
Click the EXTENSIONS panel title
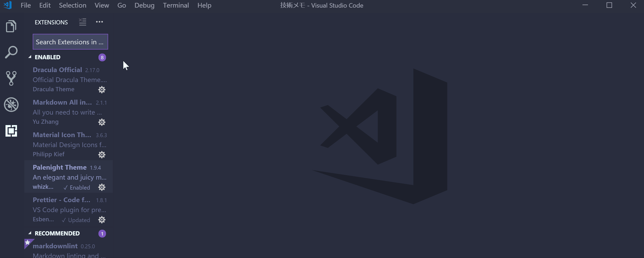pyautogui.click(x=51, y=22)
